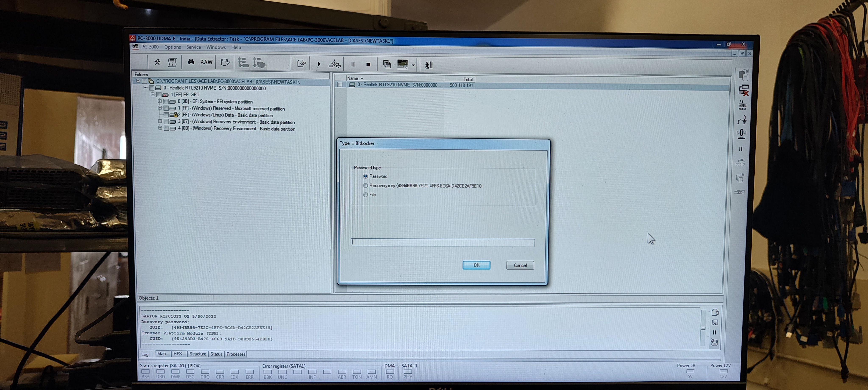This screenshot has height=390, width=868.
Task: Click the export document toolbar icon
Action: pos(301,64)
